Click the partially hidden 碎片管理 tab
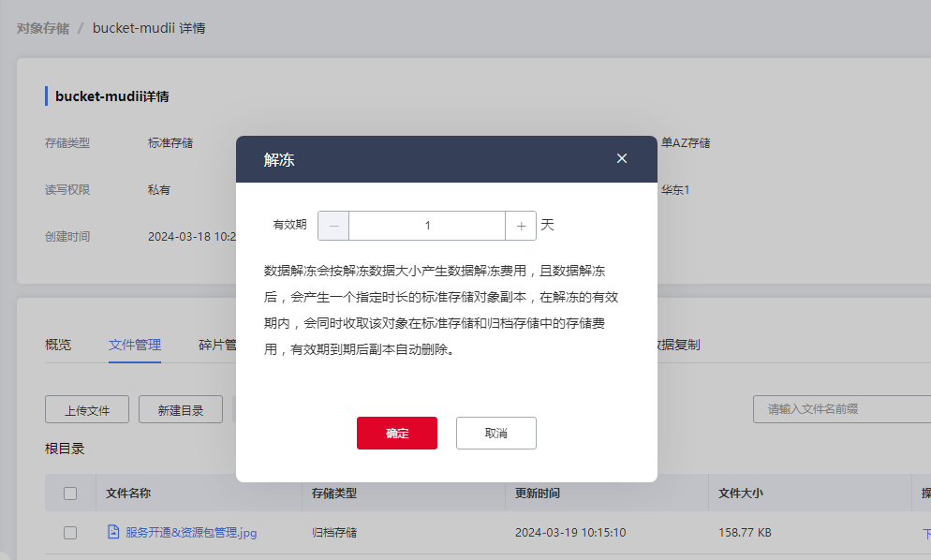The width and height of the screenshot is (931, 560). tap(217, 345)
